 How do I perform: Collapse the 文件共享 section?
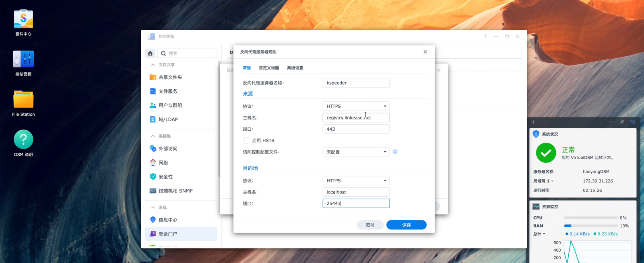click(153, 65)
